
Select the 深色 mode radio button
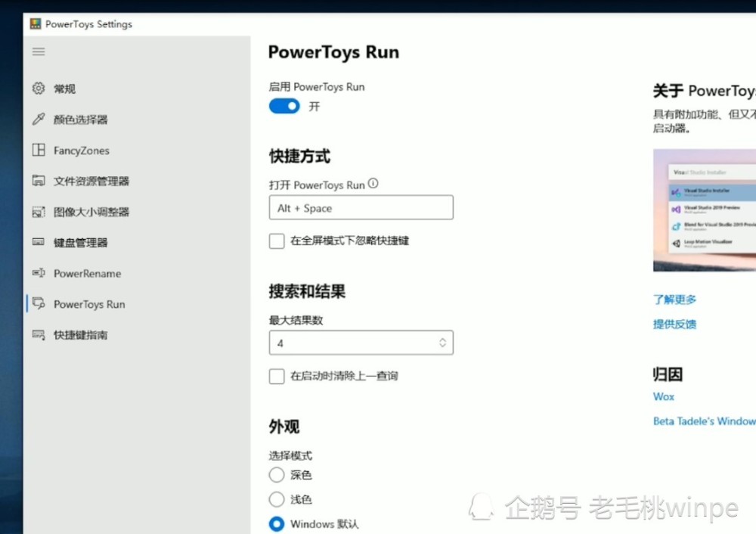point(277,475)
